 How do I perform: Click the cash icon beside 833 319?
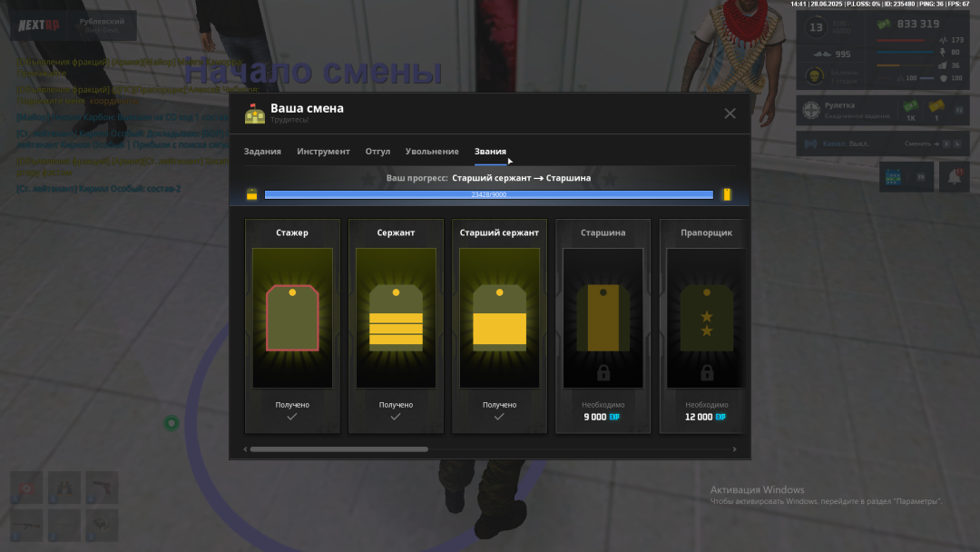click(884, 25)
